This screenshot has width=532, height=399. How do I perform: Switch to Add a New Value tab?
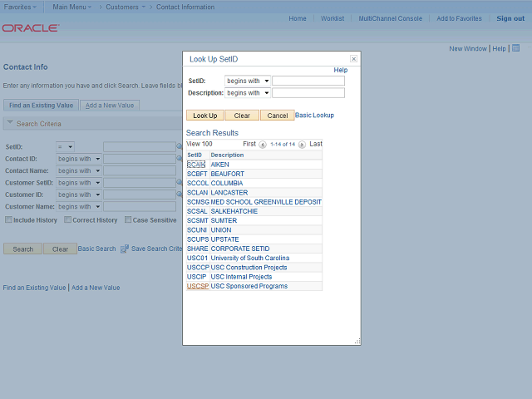110,106
